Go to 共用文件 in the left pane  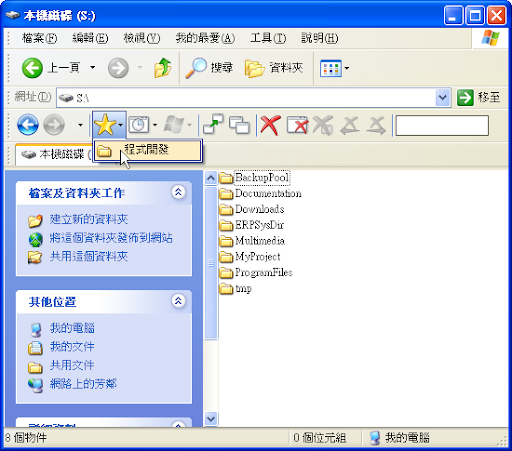pos(72,365)
